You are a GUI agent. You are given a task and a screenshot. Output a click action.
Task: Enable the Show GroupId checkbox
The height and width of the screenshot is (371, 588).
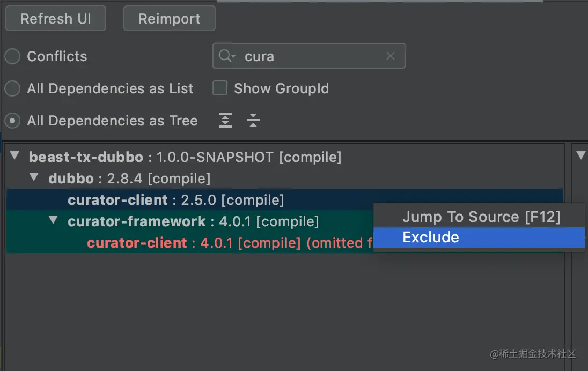click(x=220, y=88)
